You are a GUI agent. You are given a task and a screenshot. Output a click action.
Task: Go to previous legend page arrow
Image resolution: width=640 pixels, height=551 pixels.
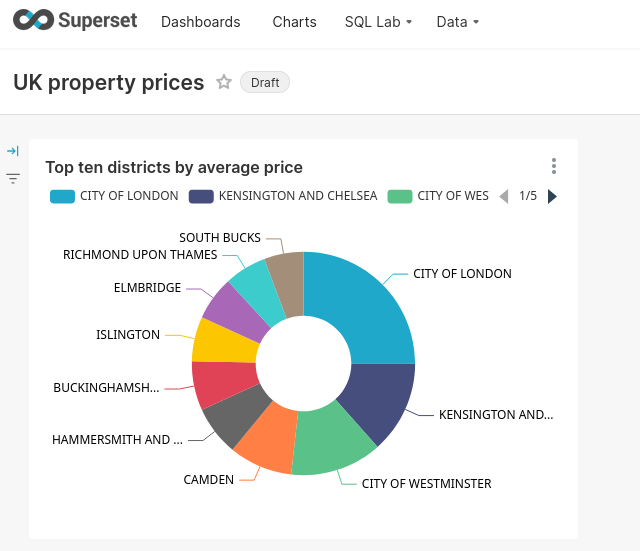pyautogui.click(x=504, y=196)
